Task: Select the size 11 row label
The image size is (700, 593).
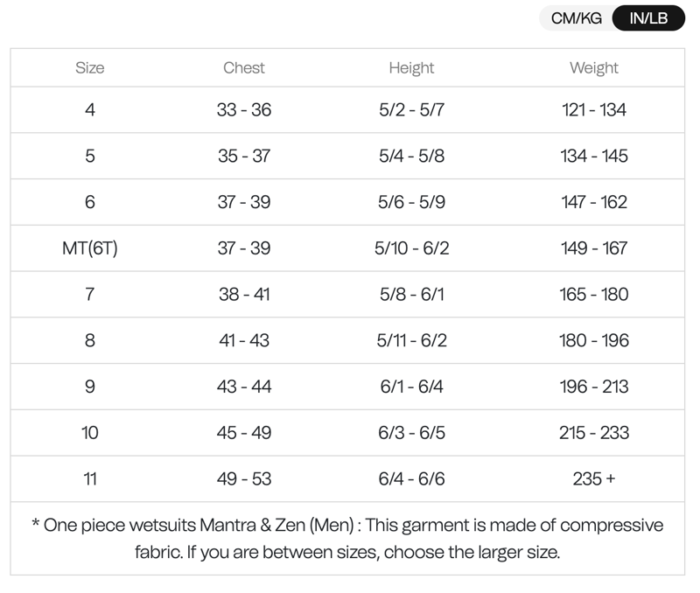Action: coord(90,479)
